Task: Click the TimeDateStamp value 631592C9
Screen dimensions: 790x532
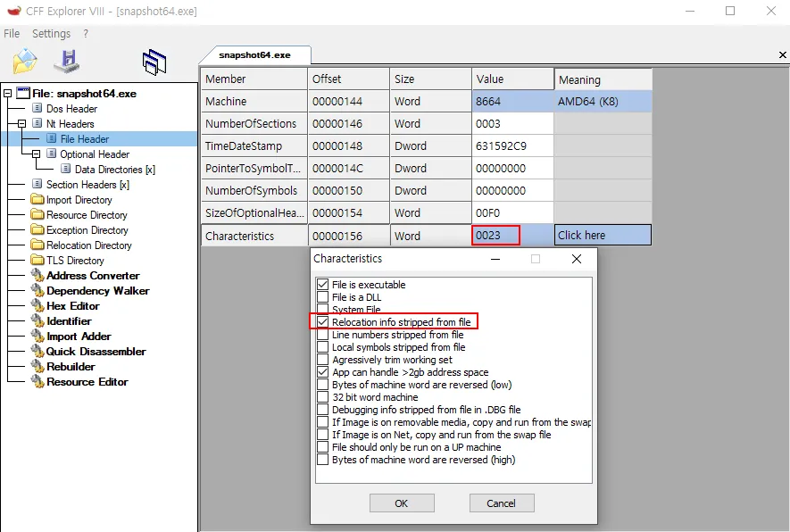Action: pyautogui.click(x=512, y=146)
